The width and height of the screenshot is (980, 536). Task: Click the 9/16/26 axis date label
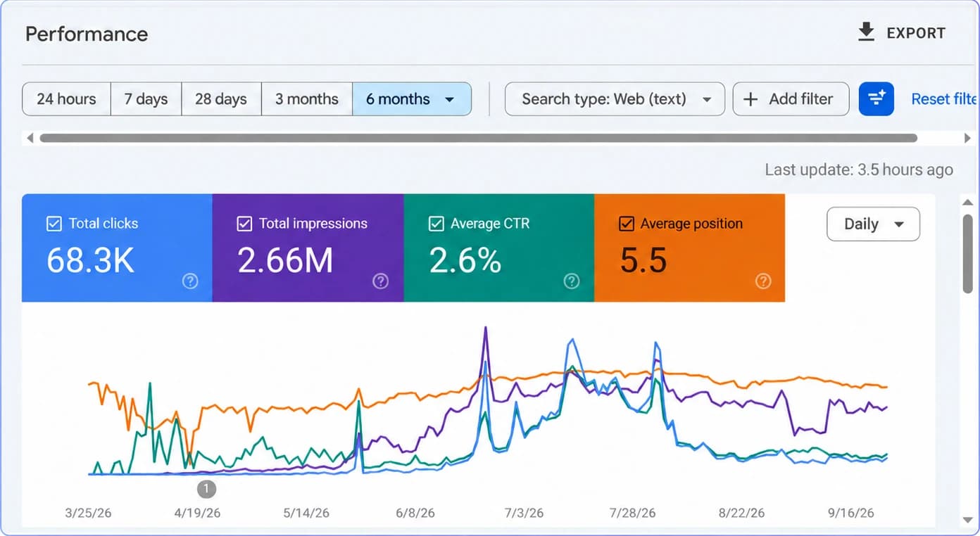click(851, 513)
